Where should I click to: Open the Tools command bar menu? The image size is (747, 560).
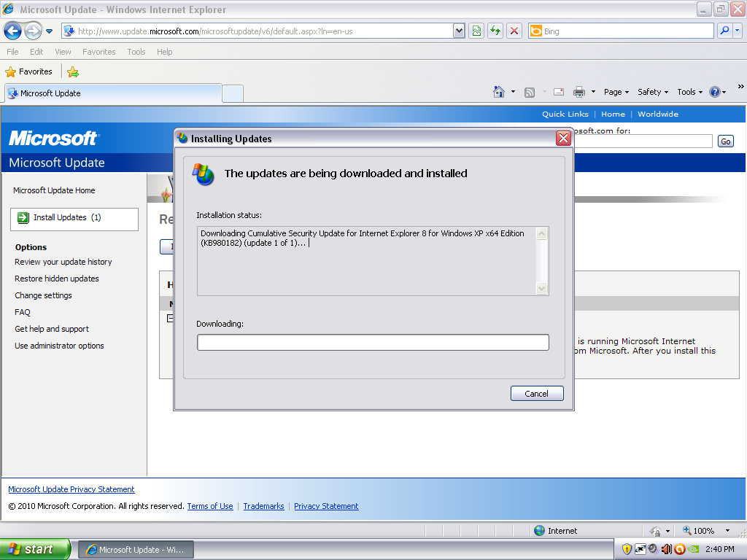[x=690, y=92]
